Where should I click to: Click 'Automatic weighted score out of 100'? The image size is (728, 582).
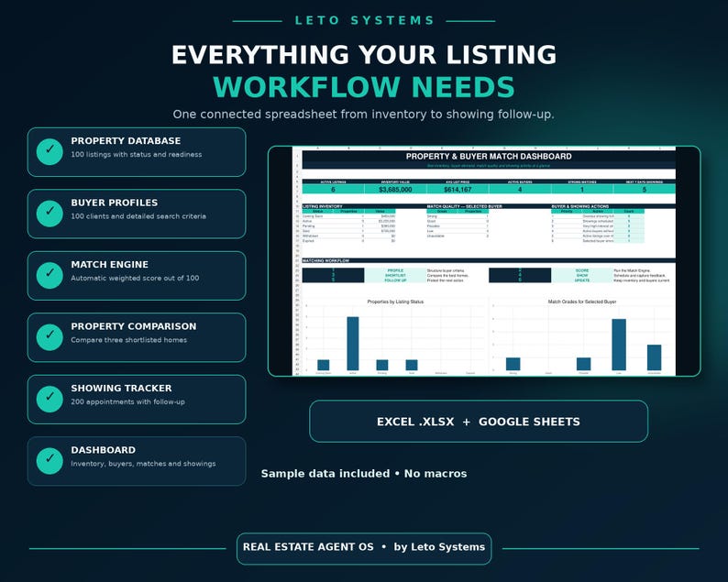click(135, 278)
